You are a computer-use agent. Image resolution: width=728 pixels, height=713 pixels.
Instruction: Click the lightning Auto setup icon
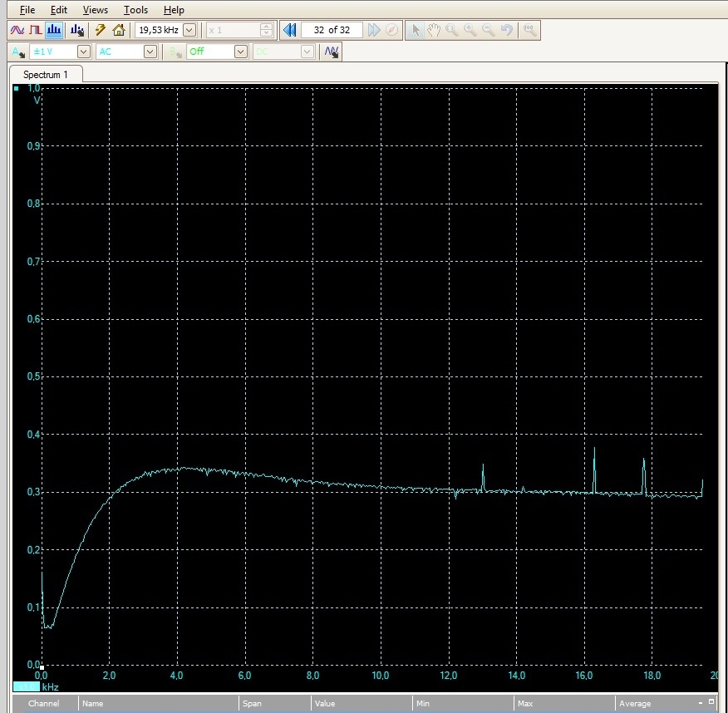(100, 30)
